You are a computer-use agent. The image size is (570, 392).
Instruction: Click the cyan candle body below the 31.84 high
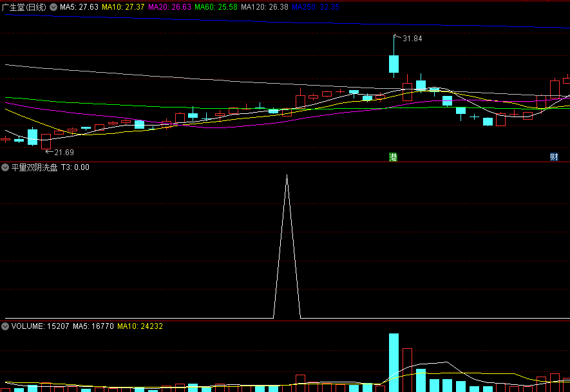[394, 64]
